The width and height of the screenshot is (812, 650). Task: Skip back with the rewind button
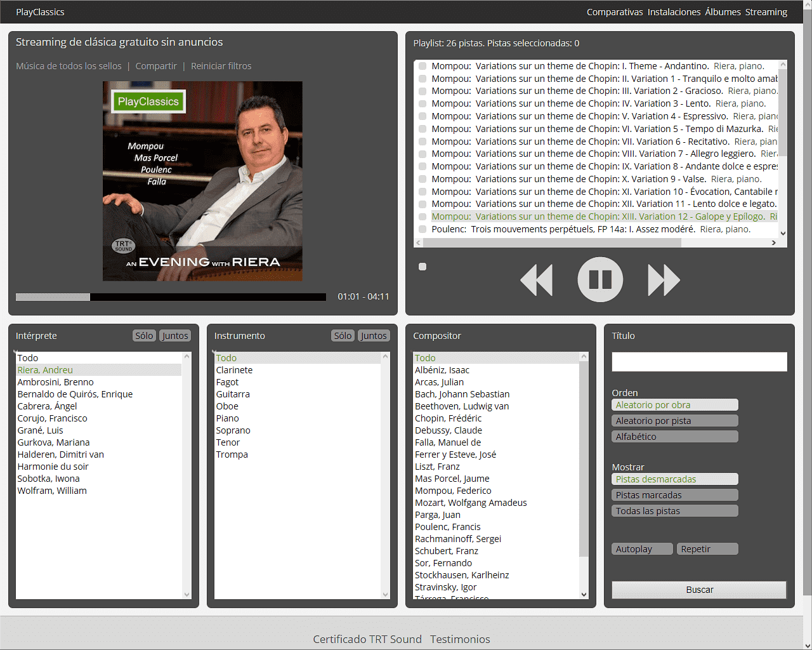(537, 280)
